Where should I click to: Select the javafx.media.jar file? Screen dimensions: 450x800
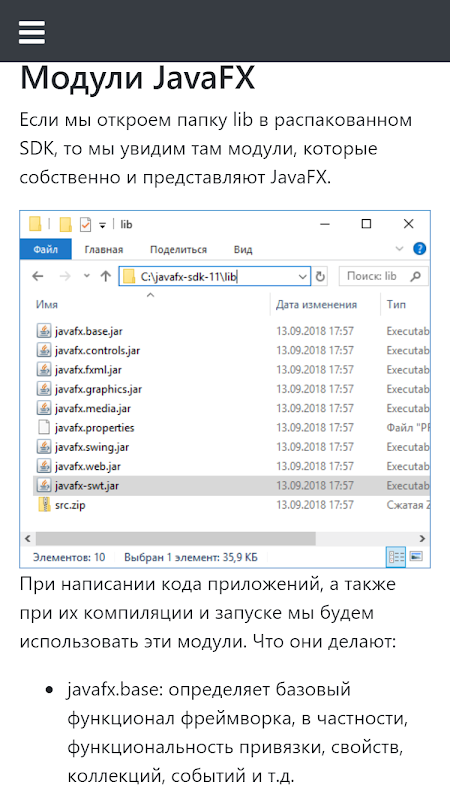point(93,408)
